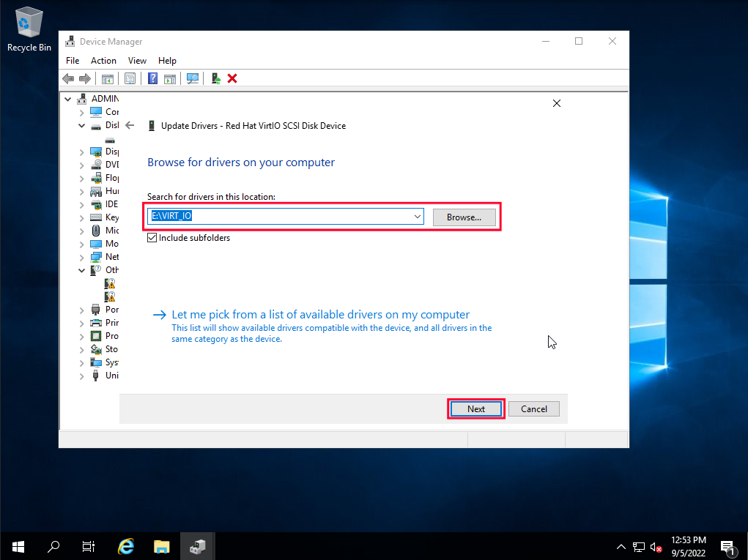Select the Scan for hardware changes icon

(x=192, y=78)
